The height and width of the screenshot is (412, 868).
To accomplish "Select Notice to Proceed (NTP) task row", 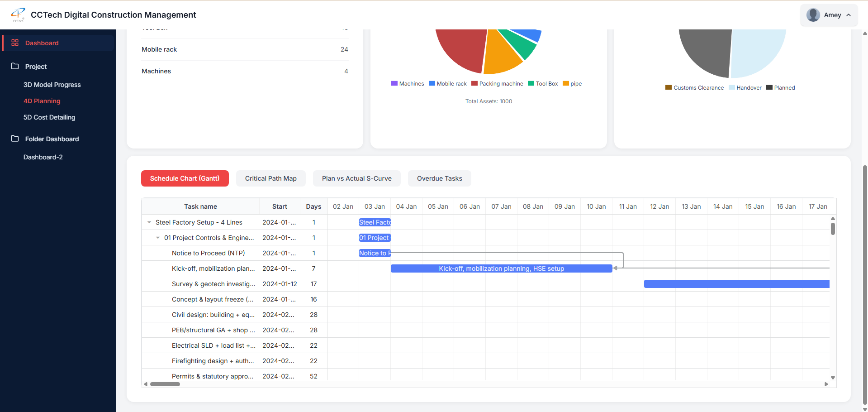I will coord(234,253).
